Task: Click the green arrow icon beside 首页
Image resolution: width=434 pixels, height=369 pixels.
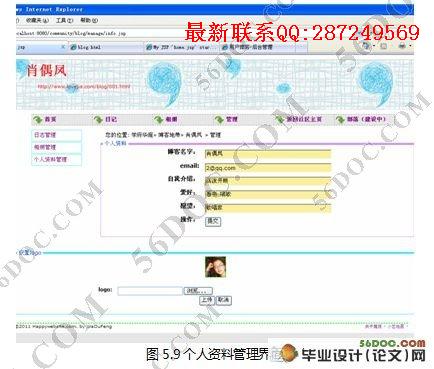Action: [38, 119]
